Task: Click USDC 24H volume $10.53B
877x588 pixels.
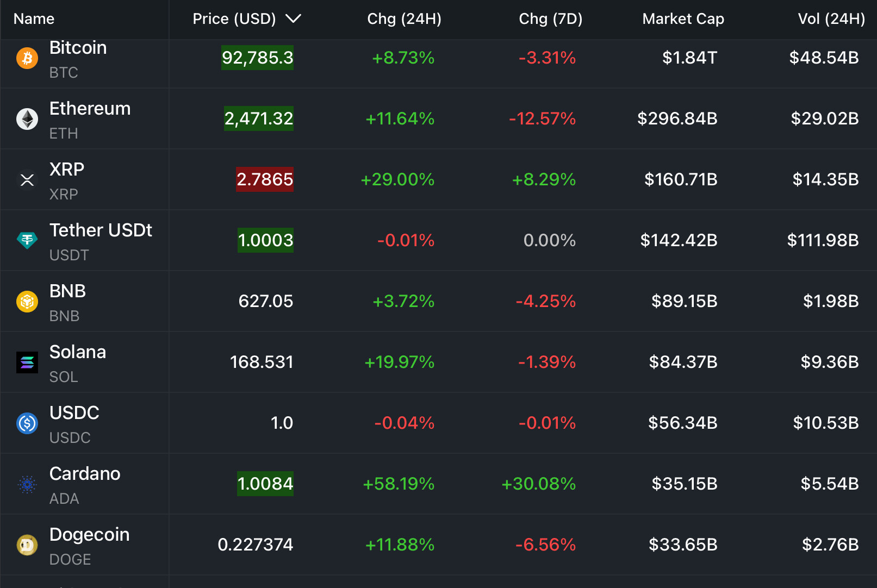Action: click(x=826, y=423)
